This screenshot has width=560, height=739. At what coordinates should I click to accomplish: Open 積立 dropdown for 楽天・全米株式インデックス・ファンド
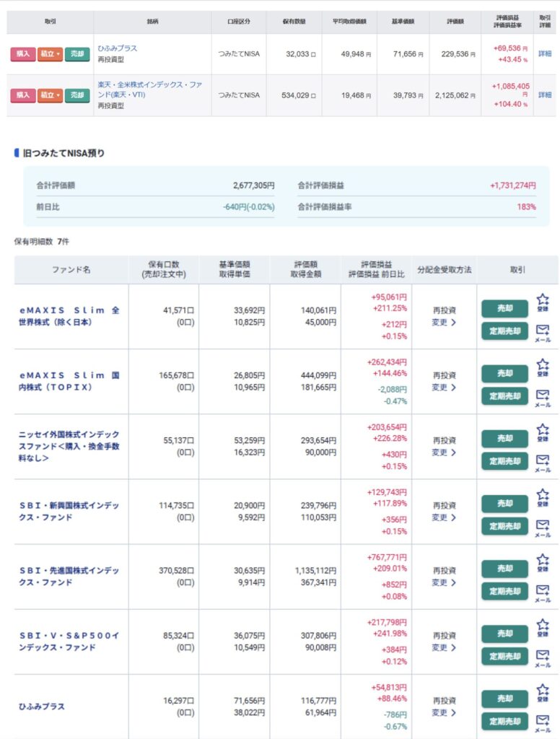[x=50, y=95]
